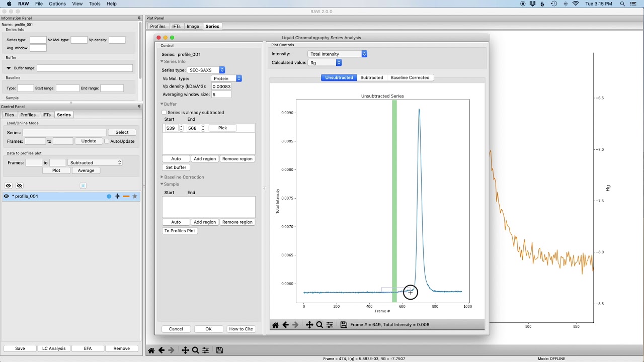Go to previous view in LC plot toolbar
Viewport: 644px width, 362px height.
[285, 325]
